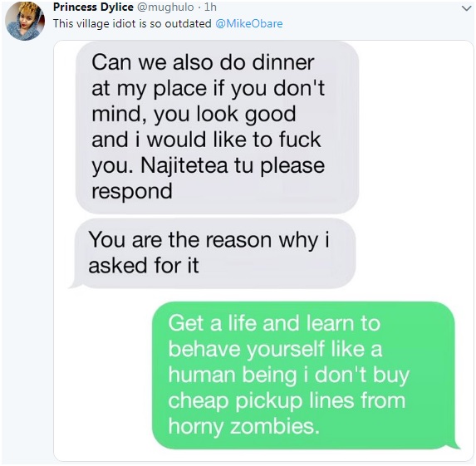This screenshot has height=466, width=476.
Task: Tap the 'Can we also do dinner' message bubble
Action: (x=217, y=127)
